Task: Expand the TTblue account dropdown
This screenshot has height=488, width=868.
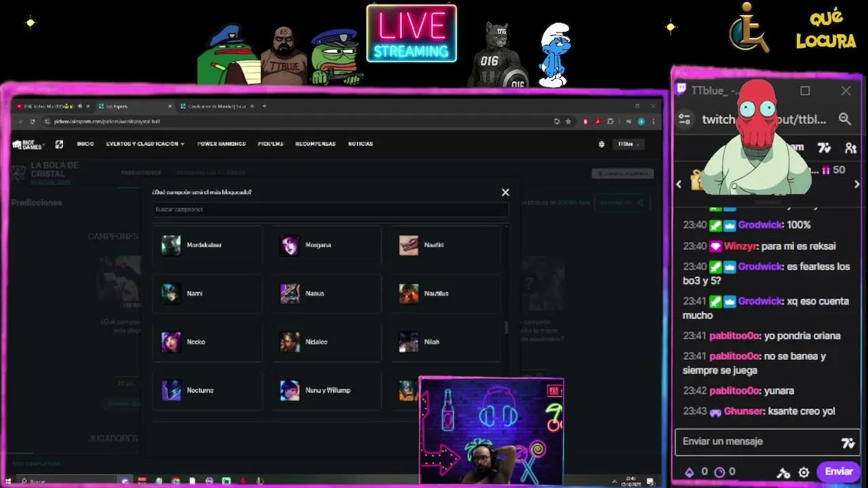Action: click(627, 144)
